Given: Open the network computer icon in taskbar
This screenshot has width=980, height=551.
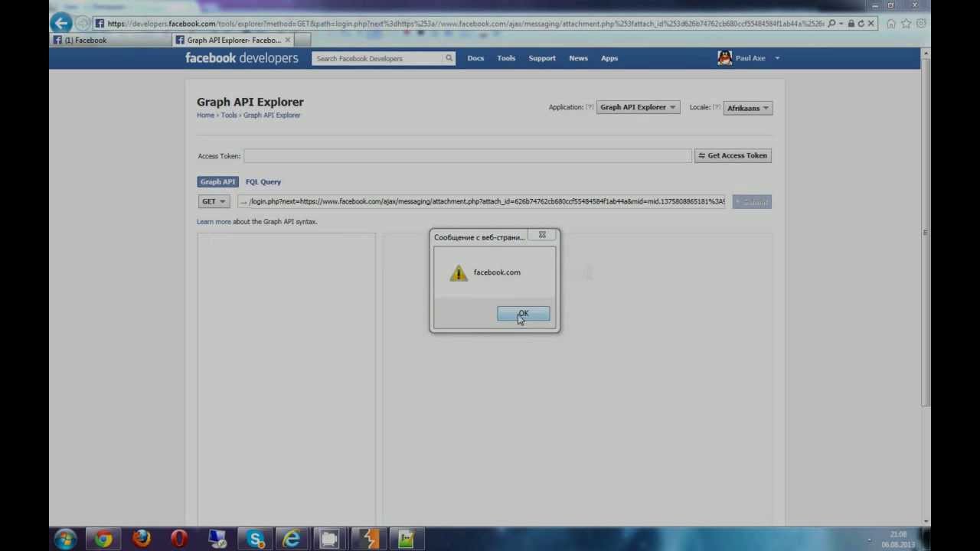Looking at the screenshot, I should coord(217,540).
